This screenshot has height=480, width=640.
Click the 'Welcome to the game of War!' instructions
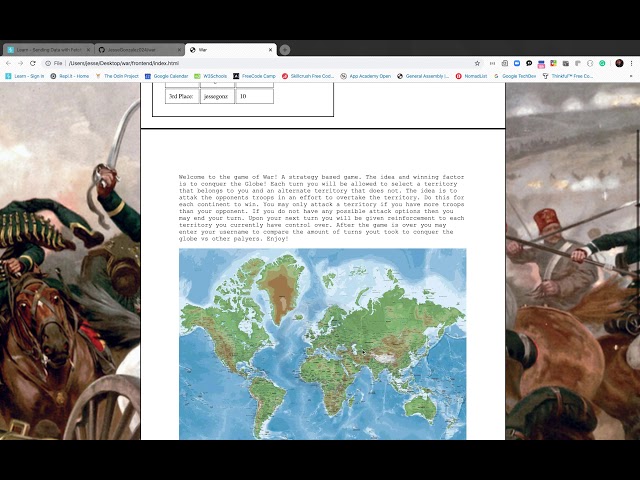(322, 208)
